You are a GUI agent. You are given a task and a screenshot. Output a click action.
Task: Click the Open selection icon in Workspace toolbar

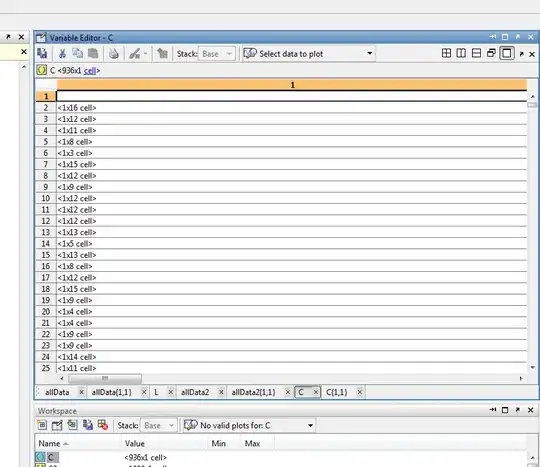click(57, 425)
